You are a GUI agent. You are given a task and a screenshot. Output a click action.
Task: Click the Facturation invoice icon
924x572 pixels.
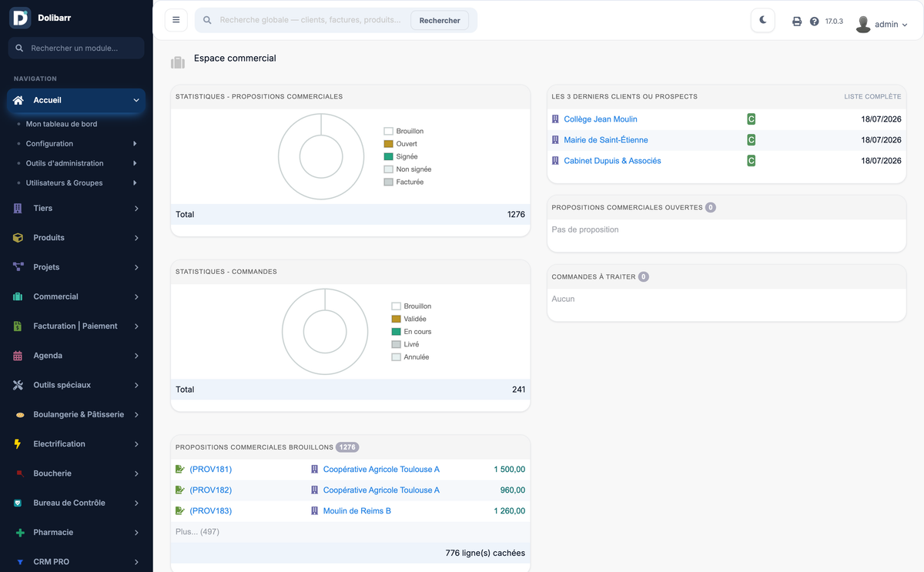coord(18,326)
